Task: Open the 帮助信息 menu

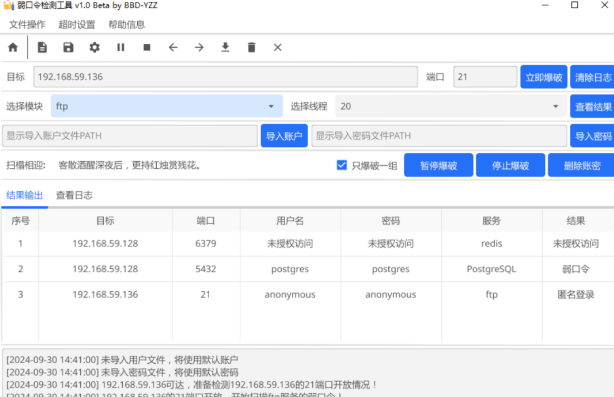Action: point(126,25)
